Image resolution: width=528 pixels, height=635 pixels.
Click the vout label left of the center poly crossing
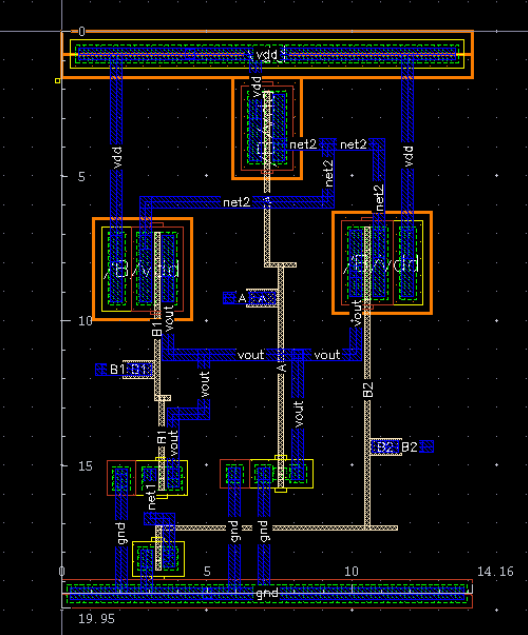tap(251, 355)
